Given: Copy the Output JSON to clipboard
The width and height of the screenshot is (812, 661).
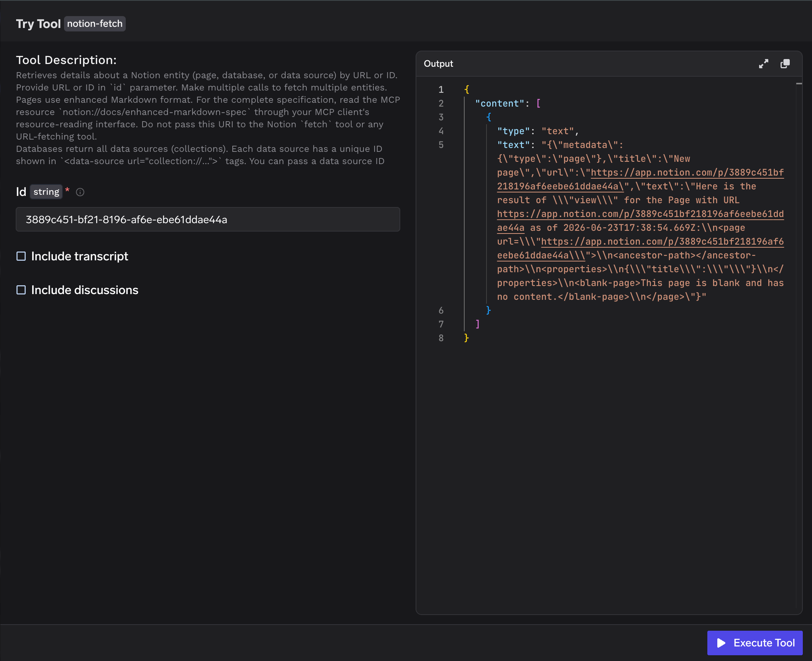Looking at the screenshot, I should pos(785,64).
